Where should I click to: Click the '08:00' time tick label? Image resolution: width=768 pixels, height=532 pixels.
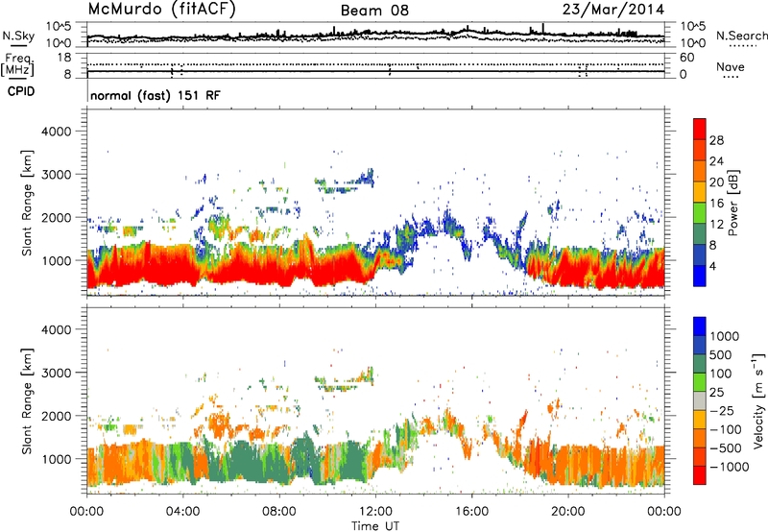tap(279, 512)
